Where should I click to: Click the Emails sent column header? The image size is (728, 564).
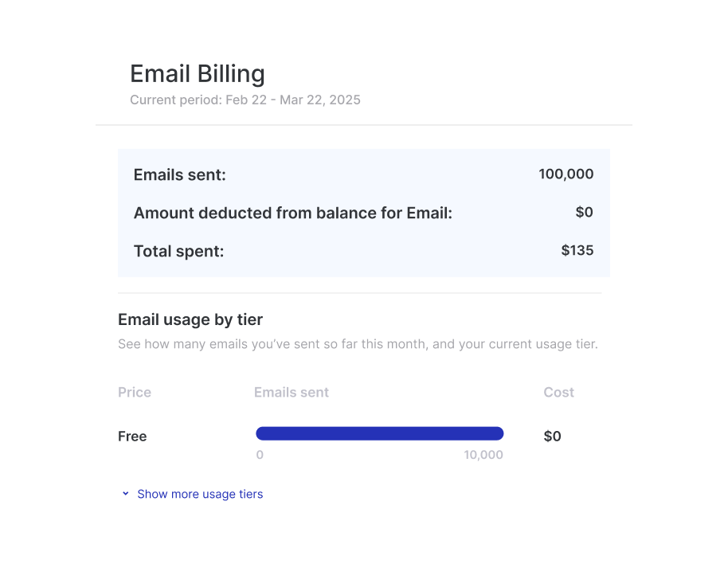point(292,392)
